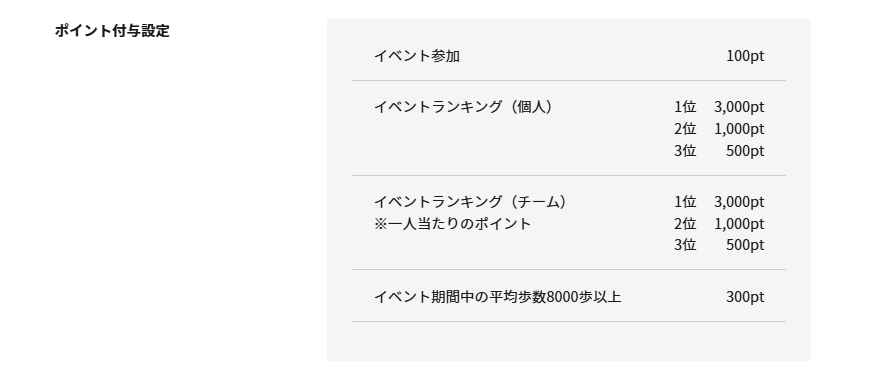Click the 2位 rank label under チーム

pyautogui.click(x=685, y=223)
